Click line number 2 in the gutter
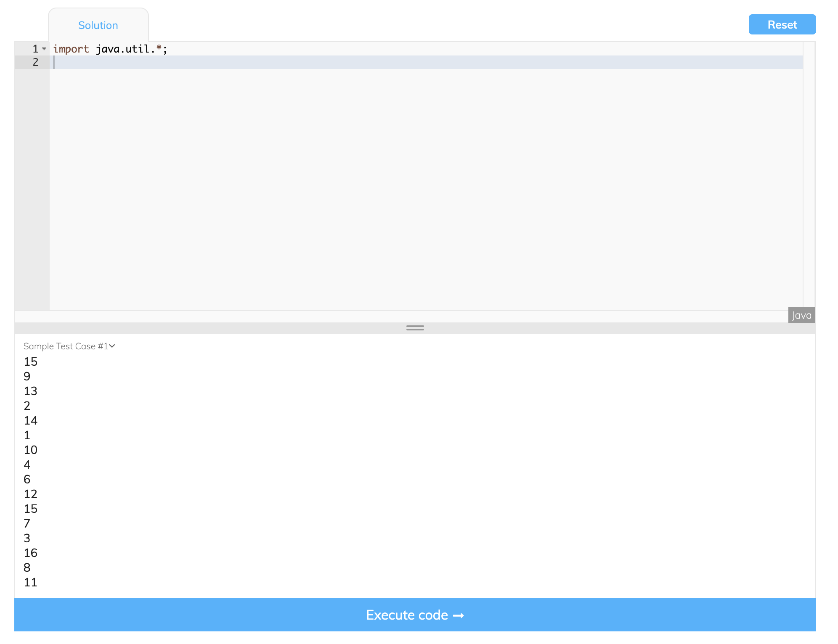 (x=35, y=62)
